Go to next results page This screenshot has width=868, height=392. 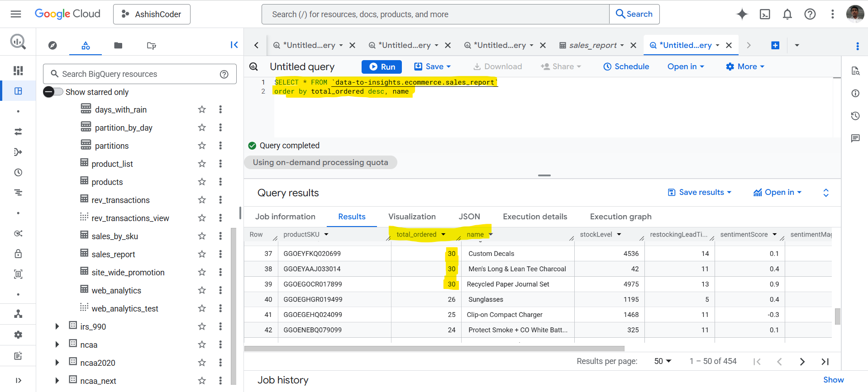click(x=802, y=361)
